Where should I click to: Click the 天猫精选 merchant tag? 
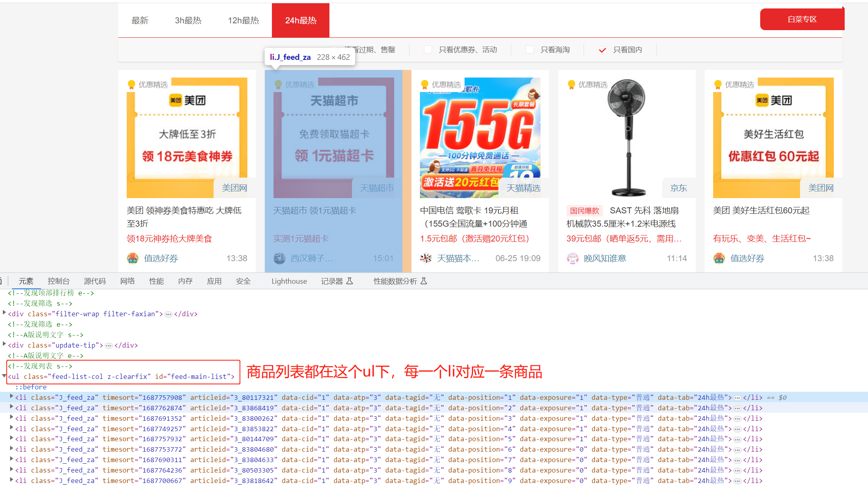point(523,188)
